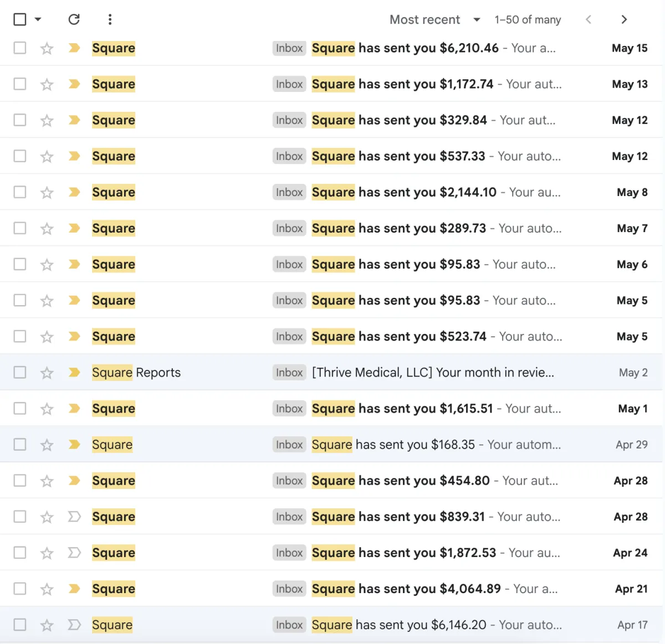Click importance marker on $1,172.74 email

click(74, 84)
